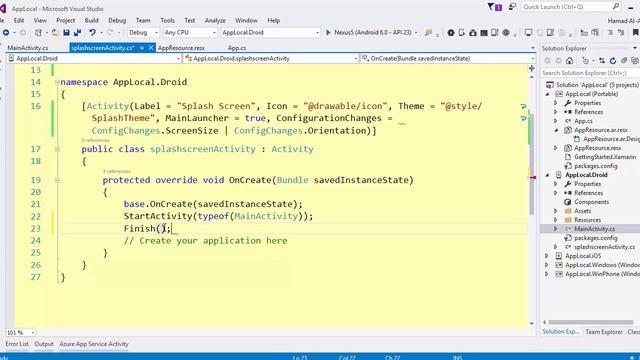Click the Collapse All icon in Solution Explorer

(624, 61)
